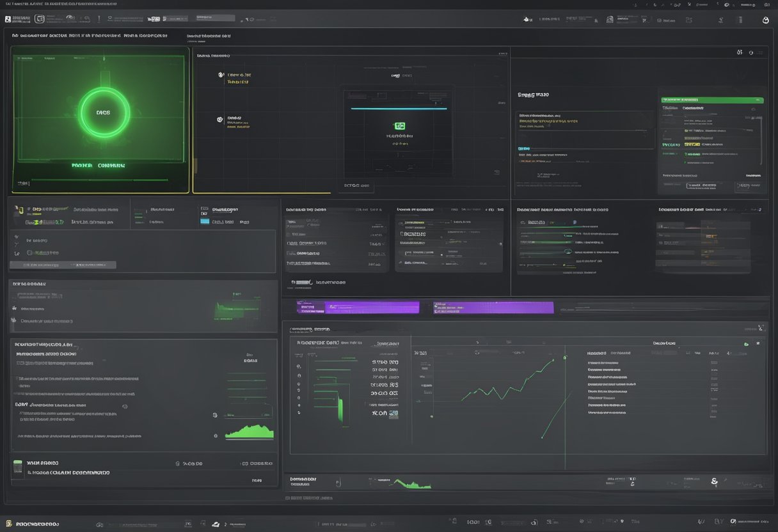Screen dimensions: 778x532
Task: Click the purple progress bar in the middle strip
Action: pyautogui.click(x=358, y=307)
